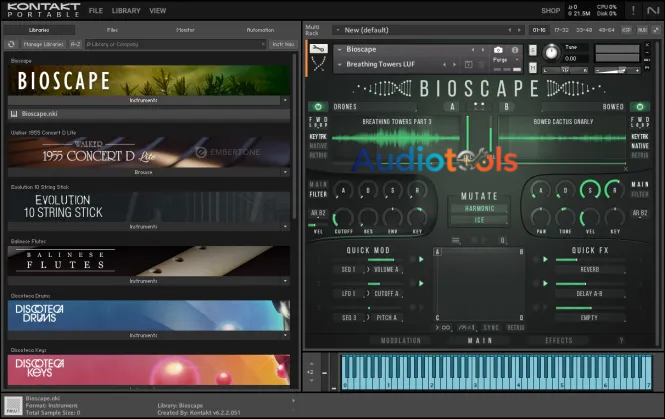This screenshot has height=419, width=665.
Task: Click the XY pad loop infinity icon
Action: pos(444,327)
